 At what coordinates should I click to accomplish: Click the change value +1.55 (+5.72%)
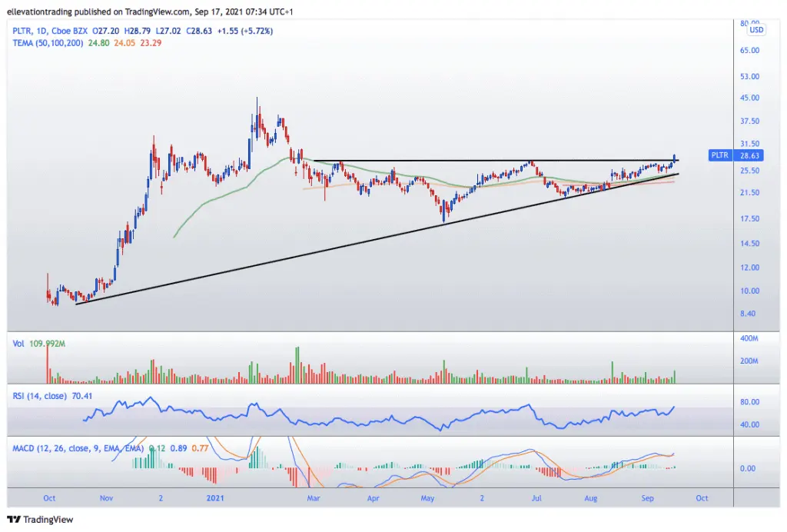pyautogui.click(x=245, y=31)
